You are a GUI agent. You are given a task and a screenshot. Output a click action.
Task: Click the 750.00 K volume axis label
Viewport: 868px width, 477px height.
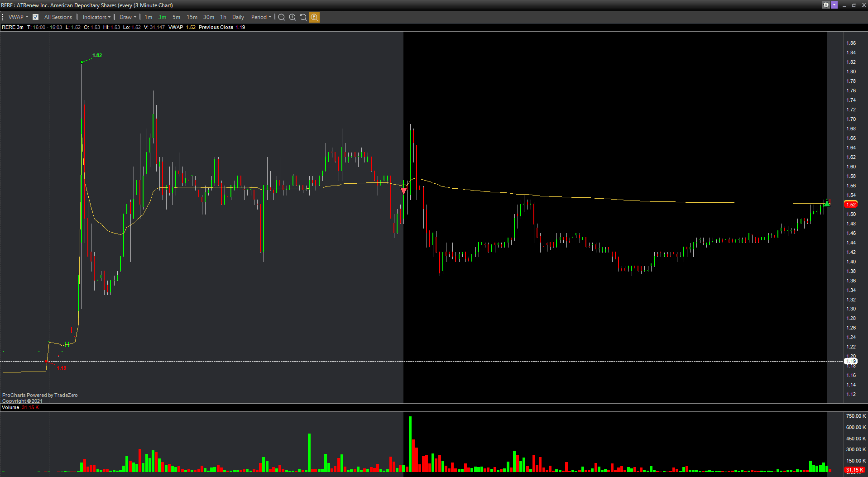[856, 416]
